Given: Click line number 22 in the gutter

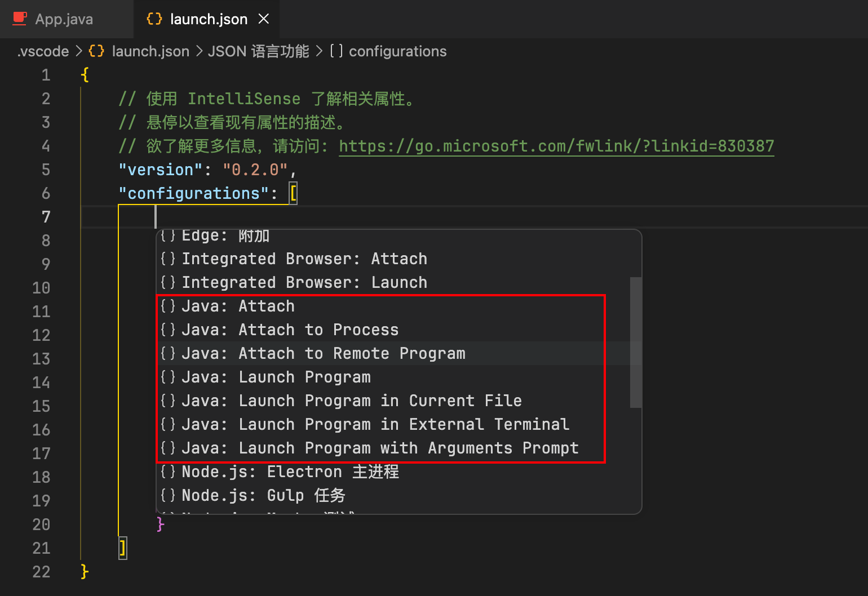Looking at the screenshot, I should (x=41, y=572).
